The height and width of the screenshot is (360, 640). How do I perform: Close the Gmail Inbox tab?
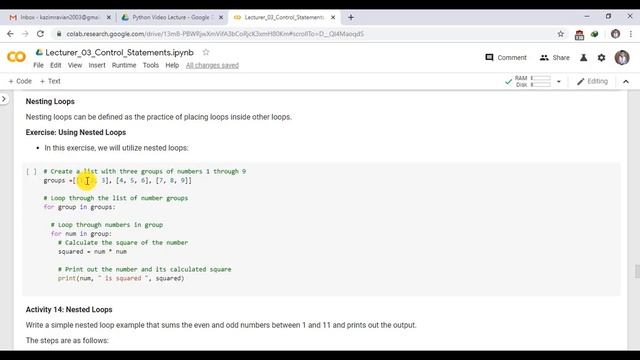109,17
